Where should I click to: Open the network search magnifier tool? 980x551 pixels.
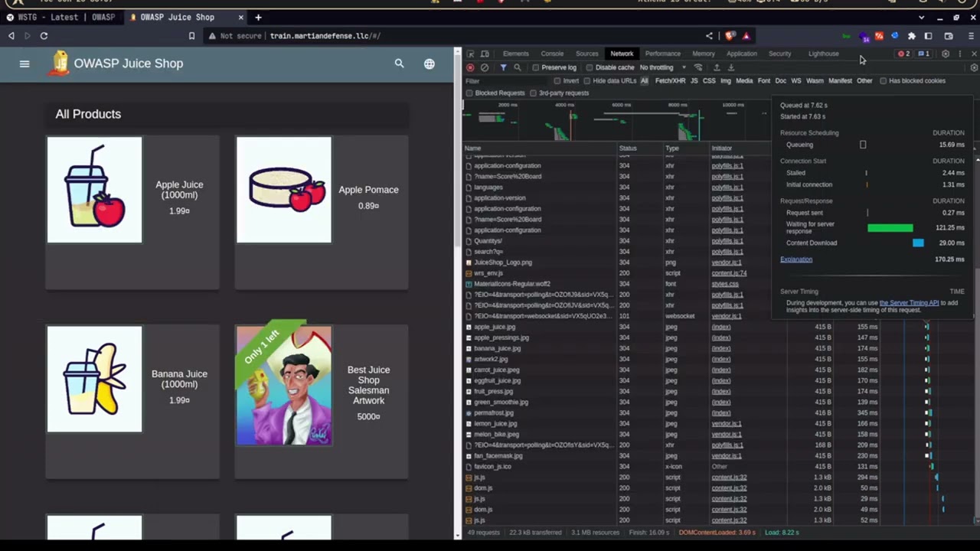518,67
